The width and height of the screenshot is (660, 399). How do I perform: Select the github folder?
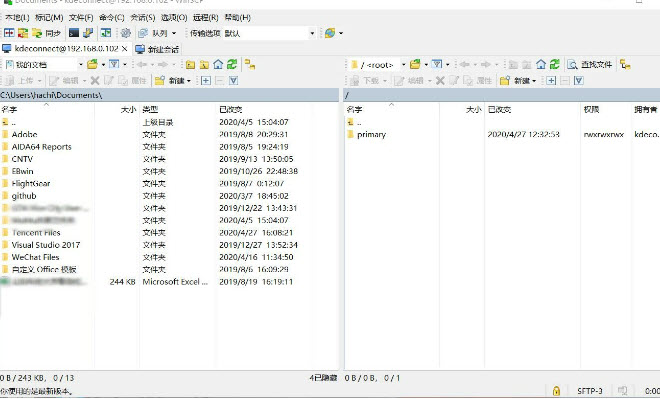pos(24,196)
